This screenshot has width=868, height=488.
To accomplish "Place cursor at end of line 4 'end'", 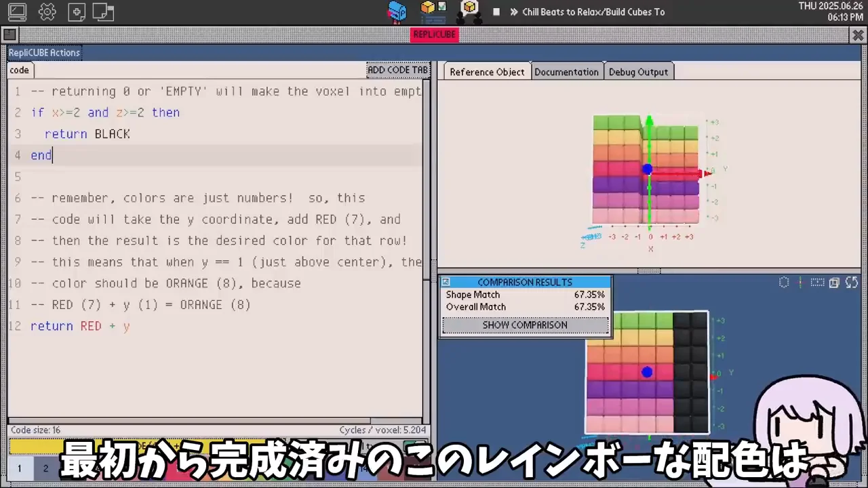I will pos(52,155).
